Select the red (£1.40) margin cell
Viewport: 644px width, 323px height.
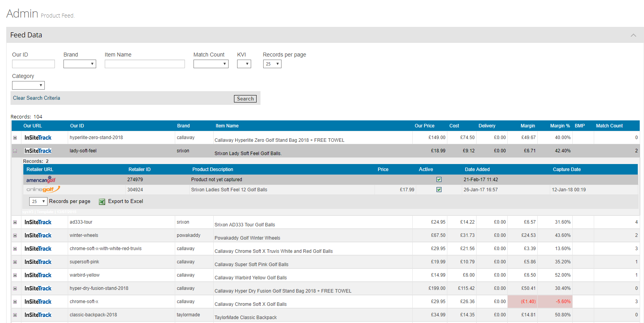click(523, 302)
